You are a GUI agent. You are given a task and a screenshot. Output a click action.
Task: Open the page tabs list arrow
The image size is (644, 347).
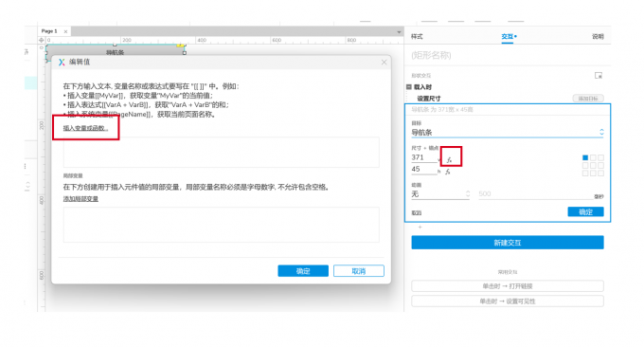(399, 31)
